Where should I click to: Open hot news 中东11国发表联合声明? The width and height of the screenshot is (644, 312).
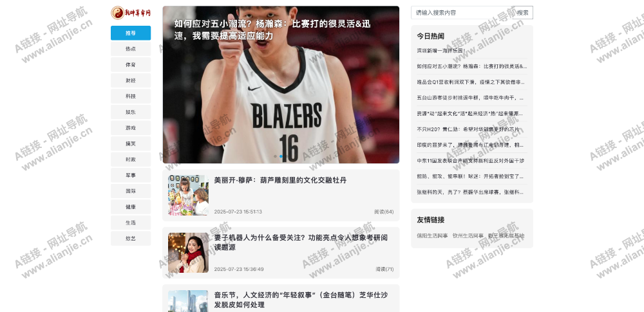[x=471, y=161]
